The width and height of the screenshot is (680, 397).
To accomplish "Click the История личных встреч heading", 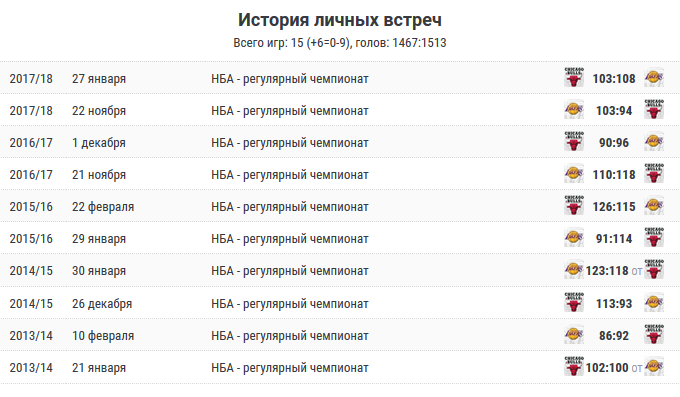I will pyautogui.click(x=340, y=20).
